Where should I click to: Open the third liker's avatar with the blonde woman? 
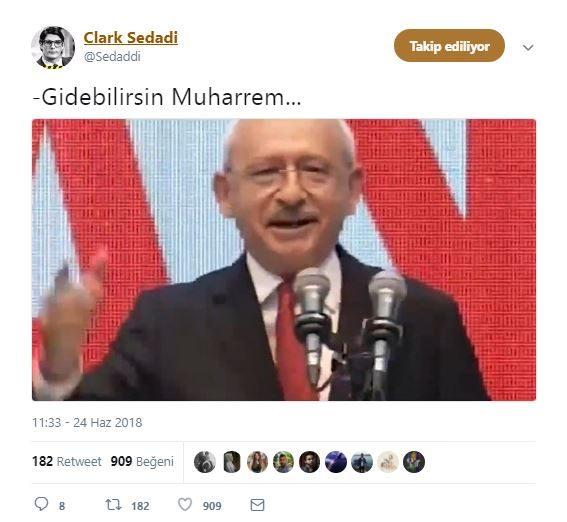click(x=257, y=462)
